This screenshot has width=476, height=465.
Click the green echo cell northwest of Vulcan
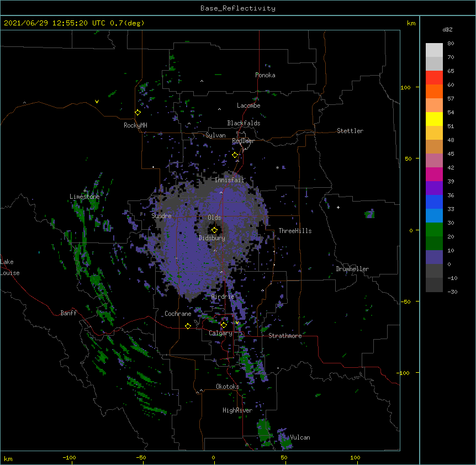(x=264, y=431)
